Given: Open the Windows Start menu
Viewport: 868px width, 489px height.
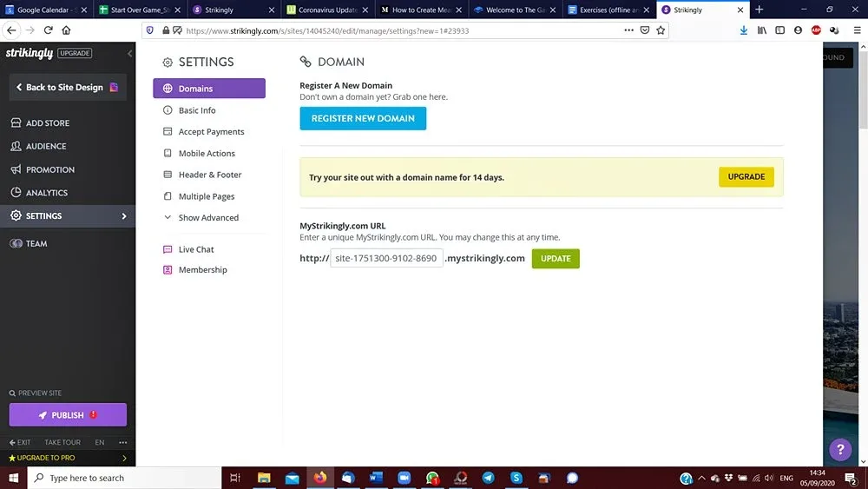Looking at the screenshot, I should (13, 478).
